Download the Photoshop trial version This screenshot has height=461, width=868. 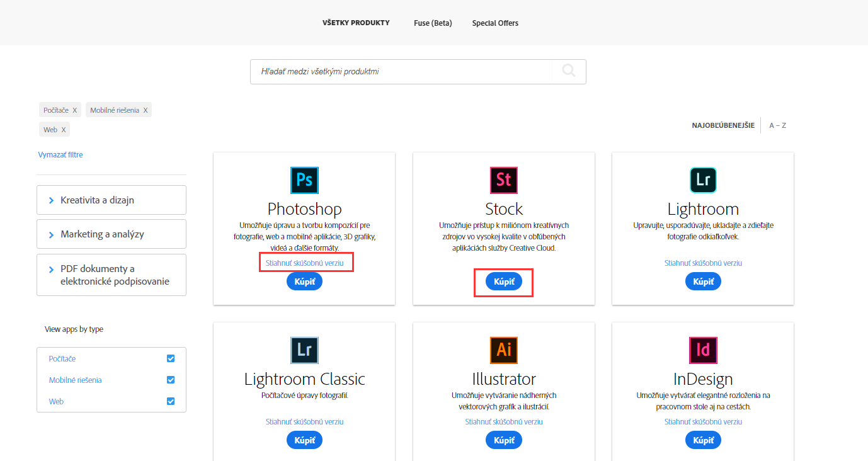pos(305,263)
